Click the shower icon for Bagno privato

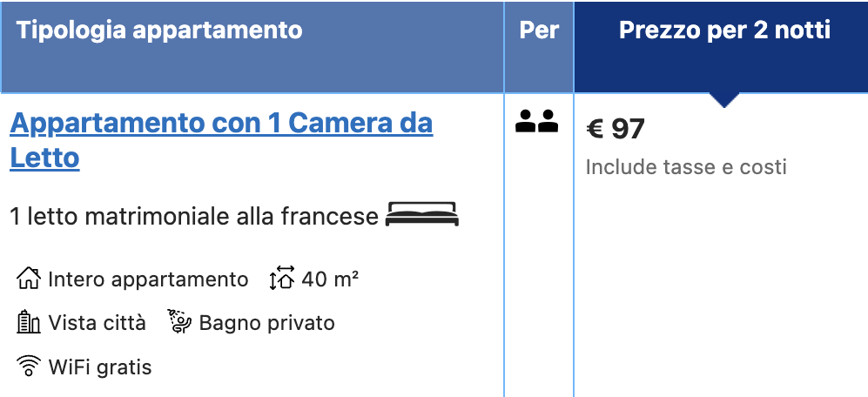(x=179, y=322)
